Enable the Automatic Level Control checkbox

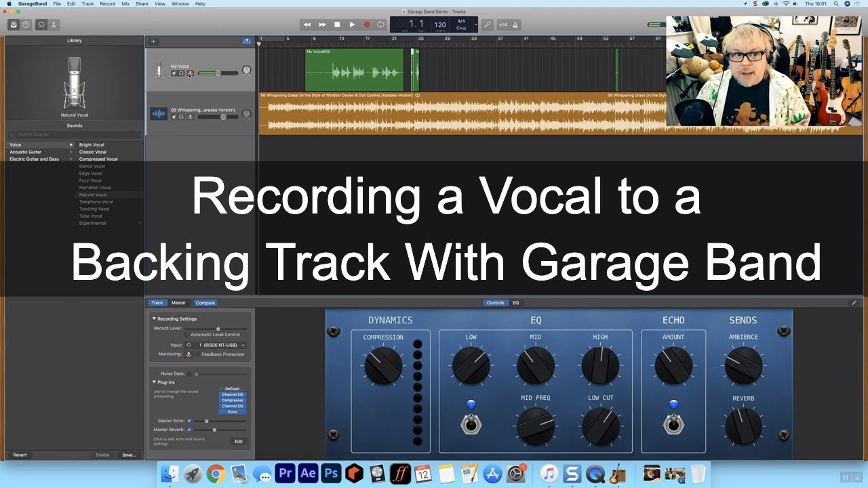(187, 334)
